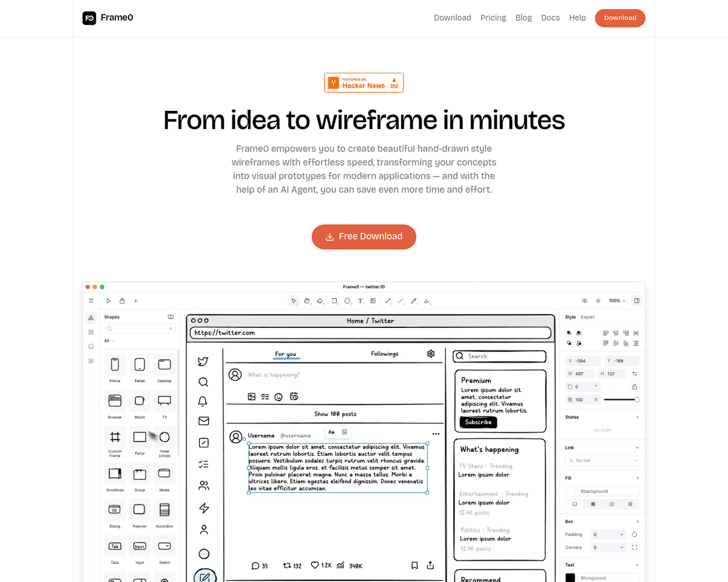This screenshot has width=728, height=582.
Task: Toggle the right sidebar panel icon
Action: (636, 301)
